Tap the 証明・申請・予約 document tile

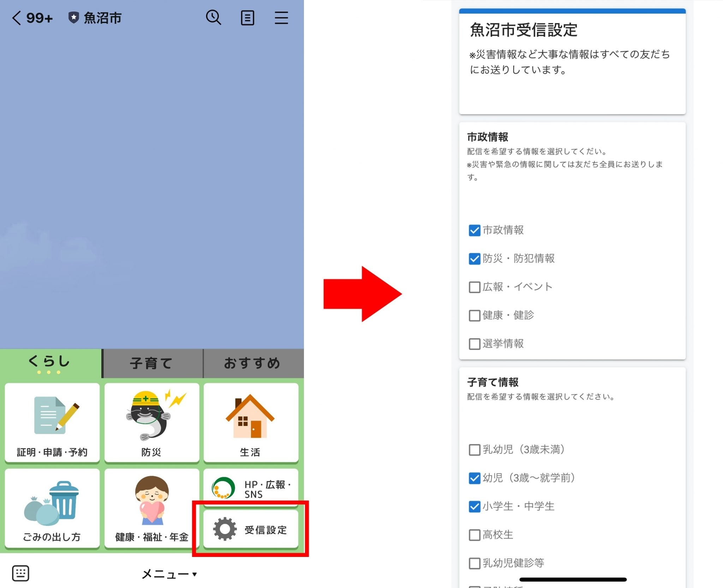coord(52,422)
